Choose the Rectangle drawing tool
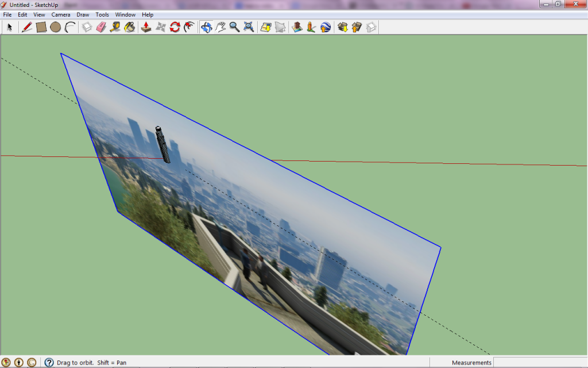The width and height of the screenshot is (588, 368). (x=41, y=27)
